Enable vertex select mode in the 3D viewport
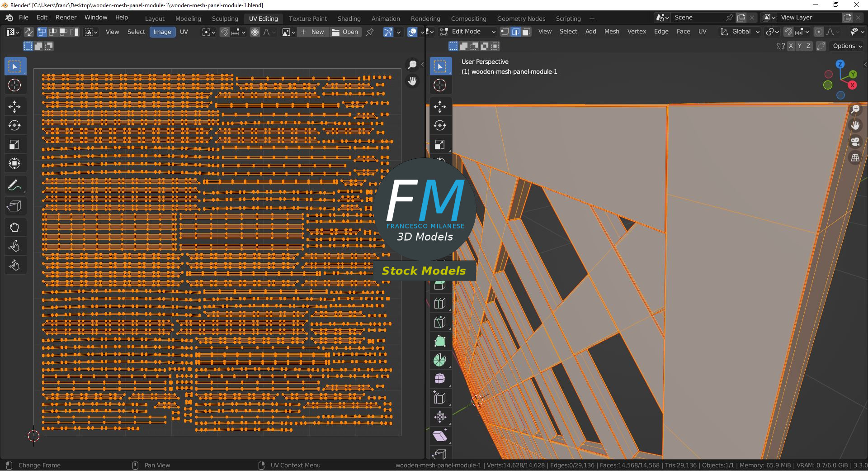Image resolution: width=868 pixels, height=471 pixels. (x=505, y=32)
